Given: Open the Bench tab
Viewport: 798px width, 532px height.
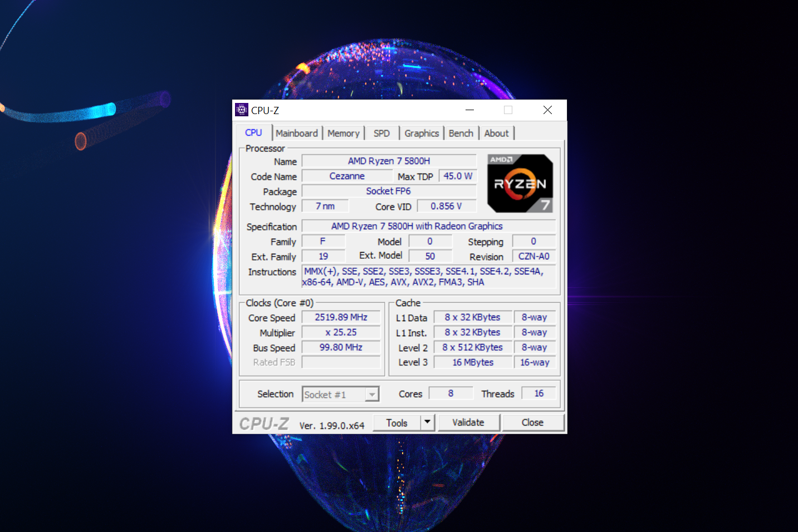Looking at the screenshot, I should 461,134.
